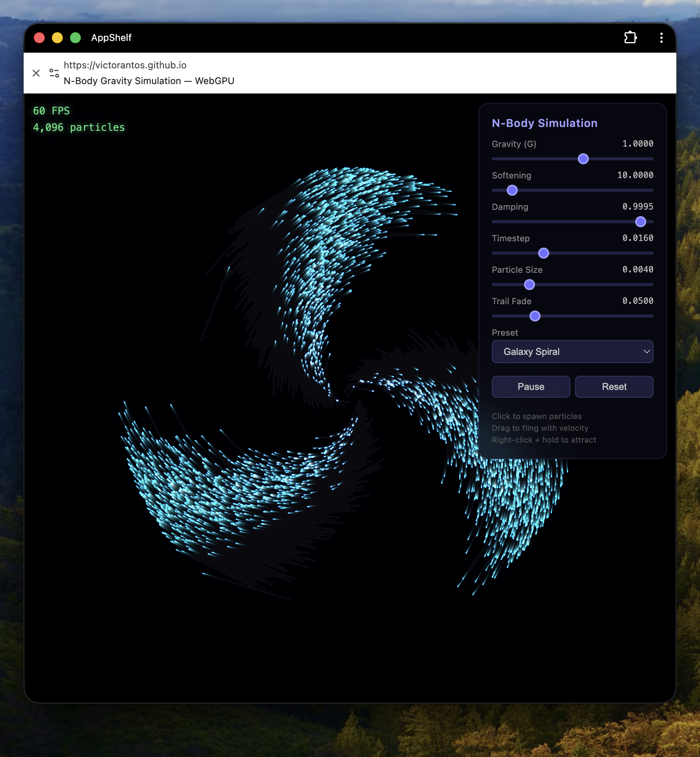
Task: Click the Trail Fade slider handle
Action: click(535, 316)
